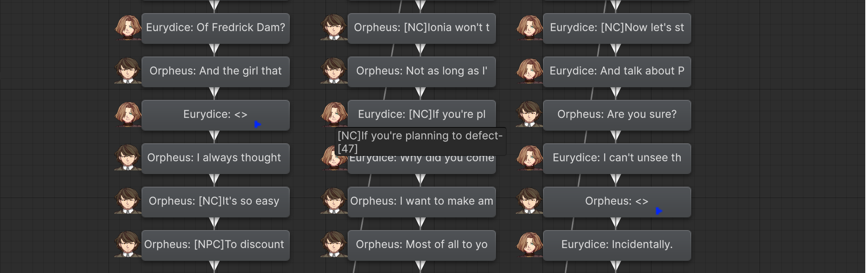868x273 pixels.
Task: Click Orpheus portrait beside 'Most of all to yo' node
Action: click(334, 245)
